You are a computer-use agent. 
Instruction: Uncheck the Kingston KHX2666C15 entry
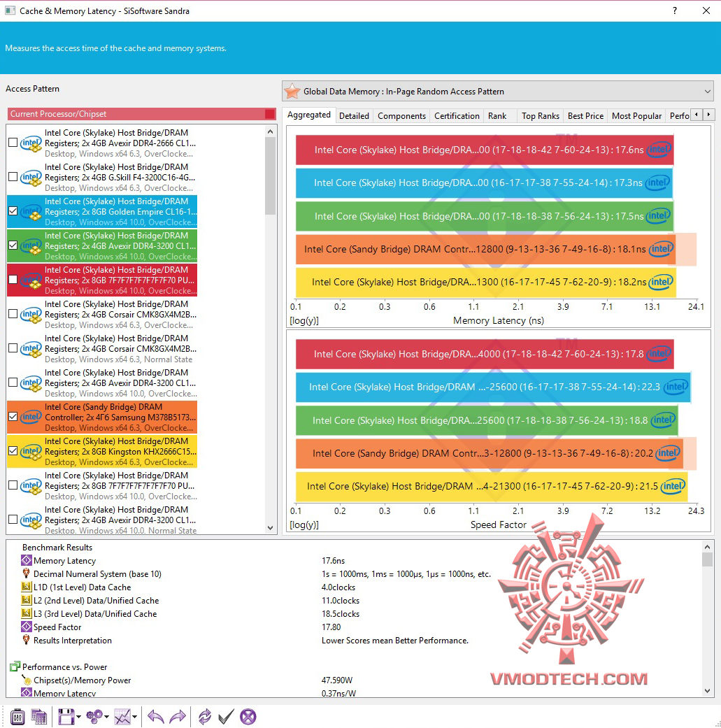tap(13, 451)
